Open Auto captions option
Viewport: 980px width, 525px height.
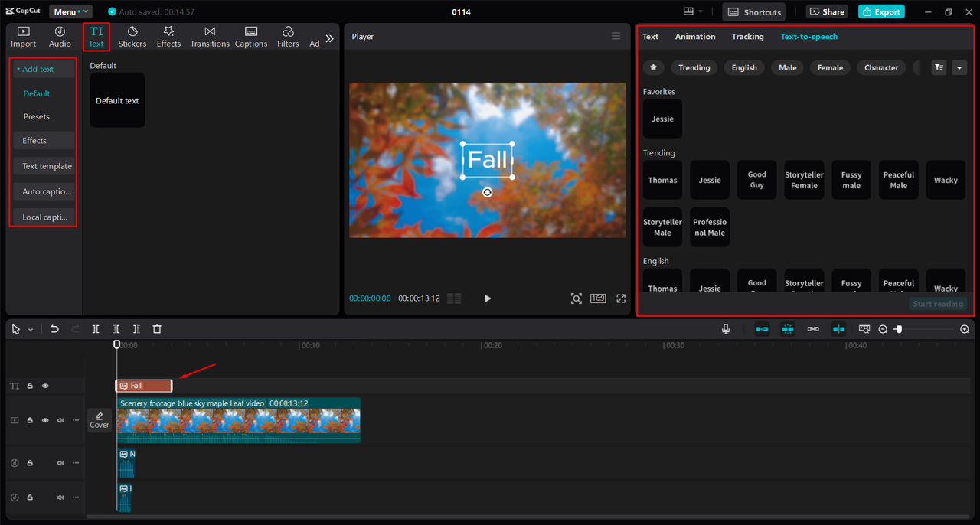tap(44, 191)
